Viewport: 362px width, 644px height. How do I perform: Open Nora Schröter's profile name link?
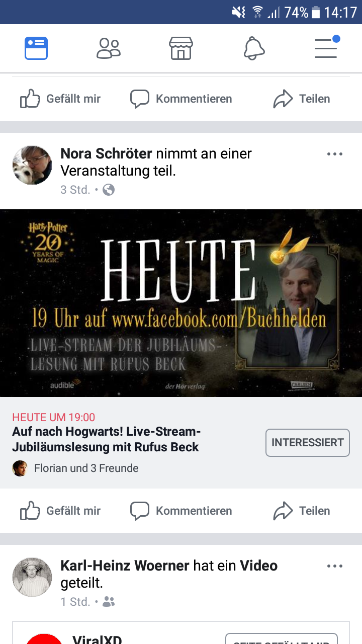[106, 153]
